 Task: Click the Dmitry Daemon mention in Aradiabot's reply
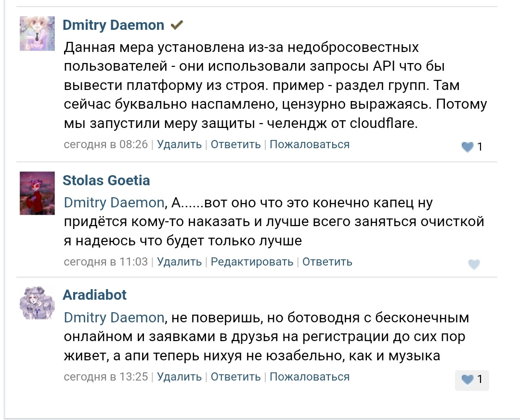point(114,318)
